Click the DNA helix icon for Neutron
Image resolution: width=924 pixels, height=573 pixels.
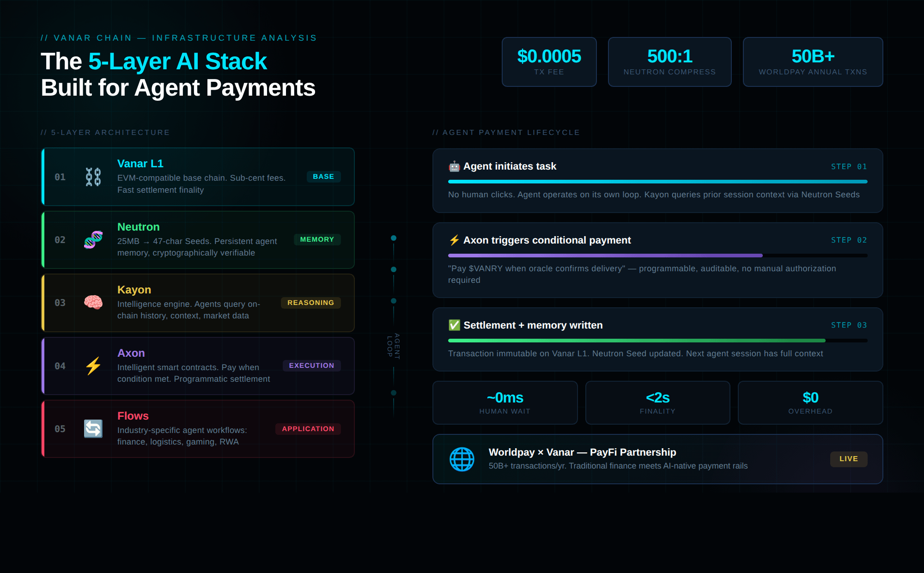(93, 240)
